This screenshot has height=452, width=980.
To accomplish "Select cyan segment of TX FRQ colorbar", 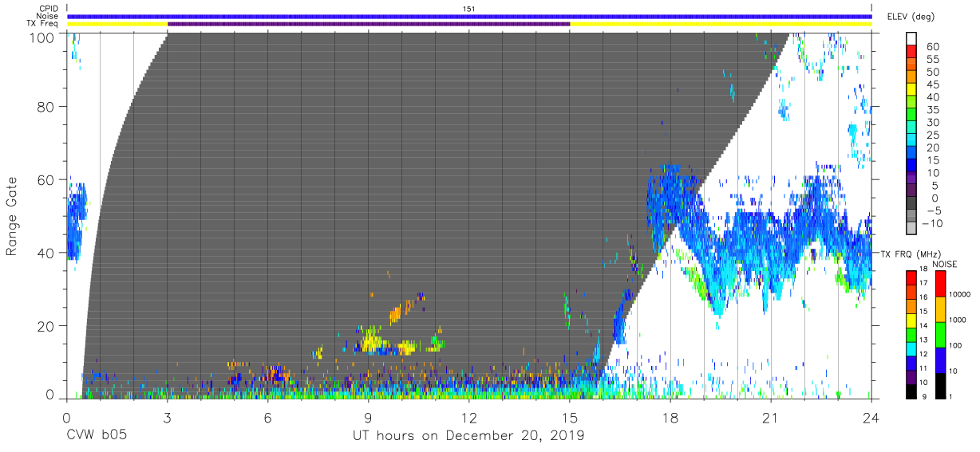I will point(911,348).
